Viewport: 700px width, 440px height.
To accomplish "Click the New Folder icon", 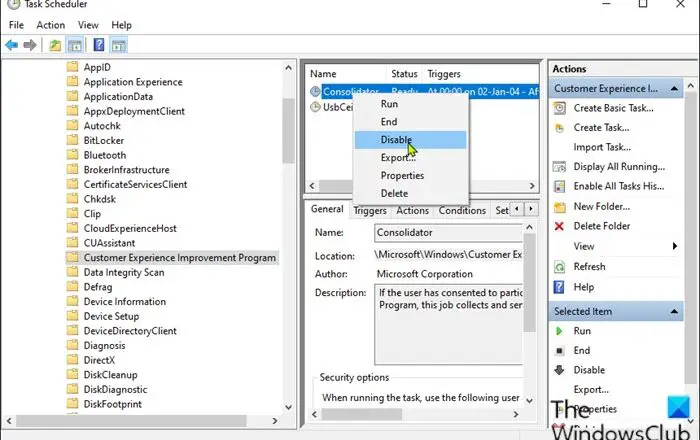I will [559, 207].
